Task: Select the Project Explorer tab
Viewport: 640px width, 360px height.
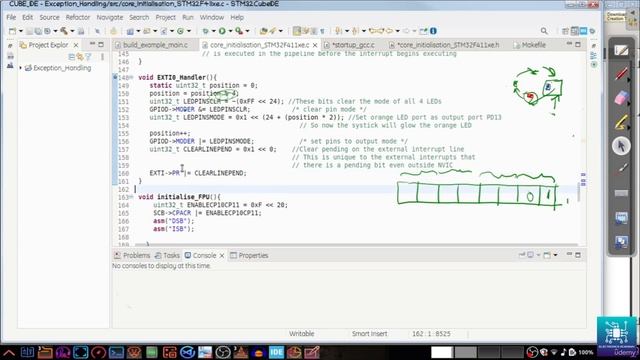Action: 48,45
